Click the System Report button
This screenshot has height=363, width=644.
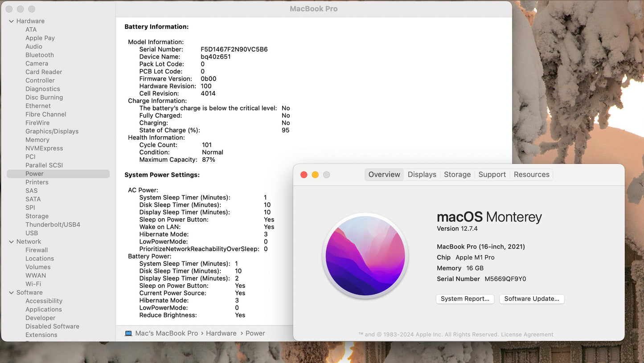(x=464, y=299)
